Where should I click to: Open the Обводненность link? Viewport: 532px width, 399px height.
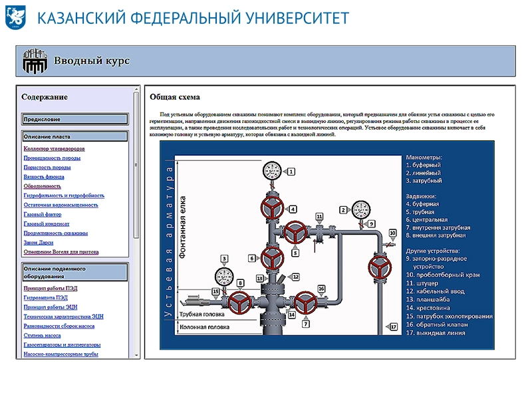43,186
